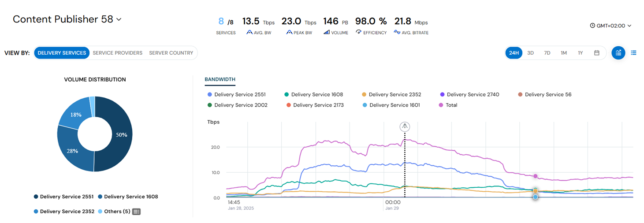Click the purple Total data point on chart
The image size is (644, 223).
(535, 176)
